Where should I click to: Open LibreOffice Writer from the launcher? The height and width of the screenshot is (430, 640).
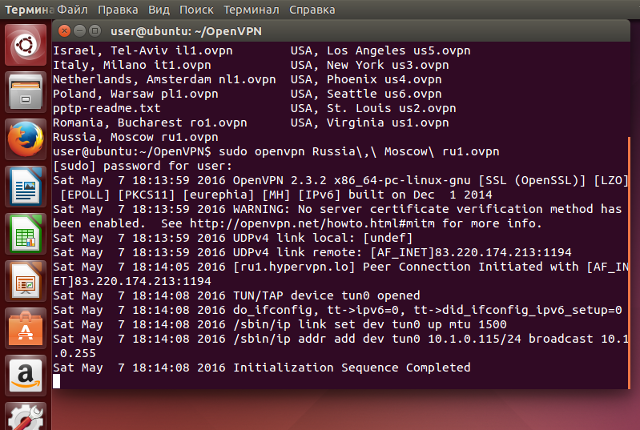[26, 186]
